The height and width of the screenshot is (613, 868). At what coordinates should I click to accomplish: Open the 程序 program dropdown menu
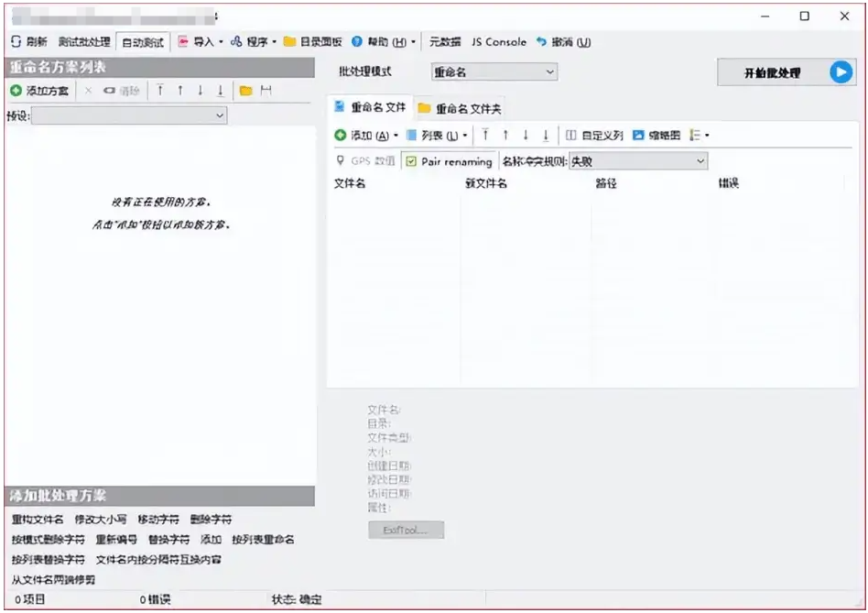pos(254,41)
